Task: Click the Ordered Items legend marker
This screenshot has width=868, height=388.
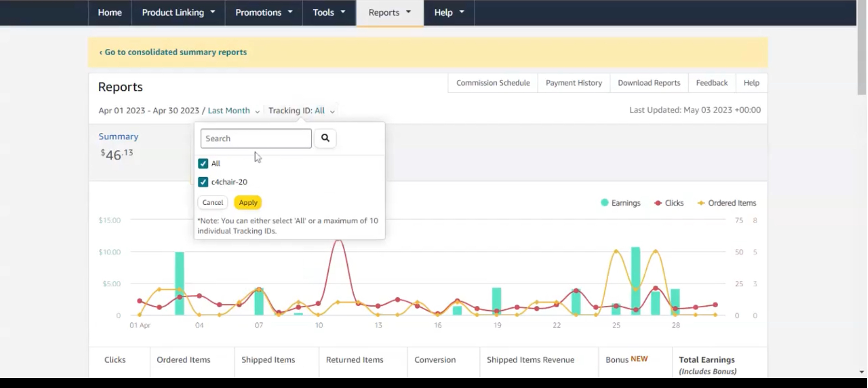Action: point(701,203)
